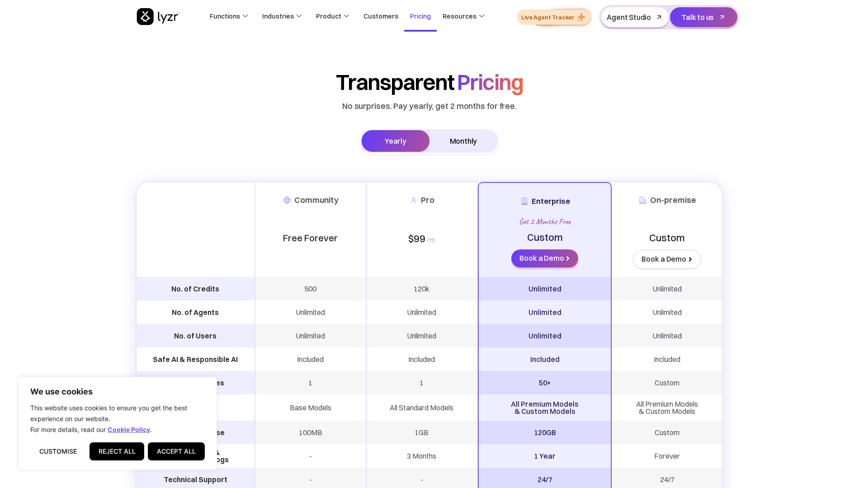Open the Cookie Policy link
This screenshot has width=868, height=488.
coord(128,430)
